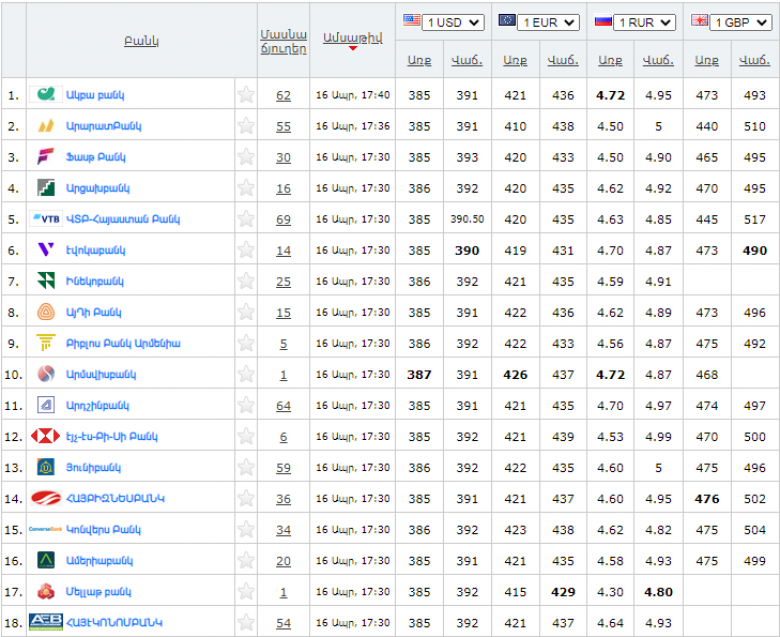The width and height of the screenshot is (780, 637).
Task: Click the Evocabank purple V logo
Action: (x=46, y=250)
